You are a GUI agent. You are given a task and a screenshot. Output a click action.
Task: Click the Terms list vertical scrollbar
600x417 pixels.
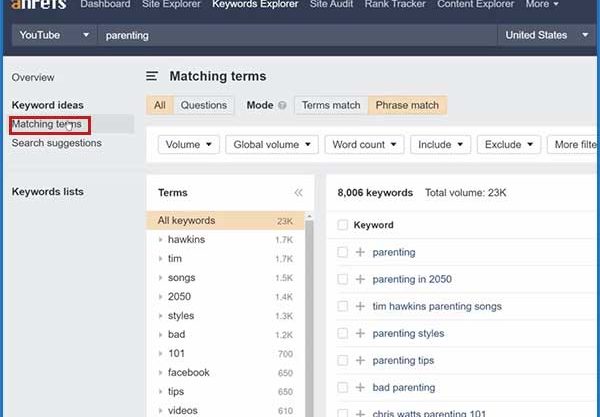click(x=309, y=316)
